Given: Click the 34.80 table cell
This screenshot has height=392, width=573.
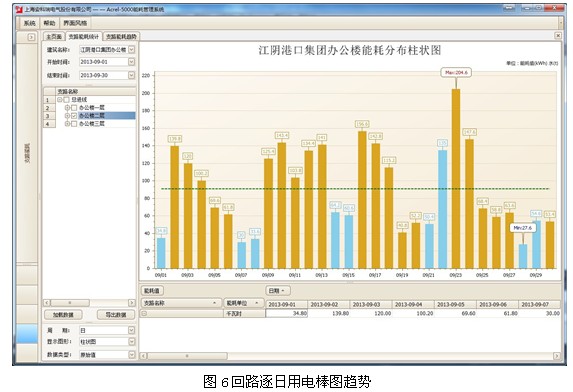Looking at the screenshot, I should point(286,313).
